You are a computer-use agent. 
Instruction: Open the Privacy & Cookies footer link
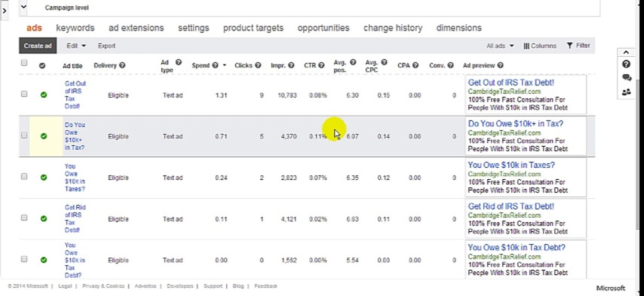[x=103, y=286]
